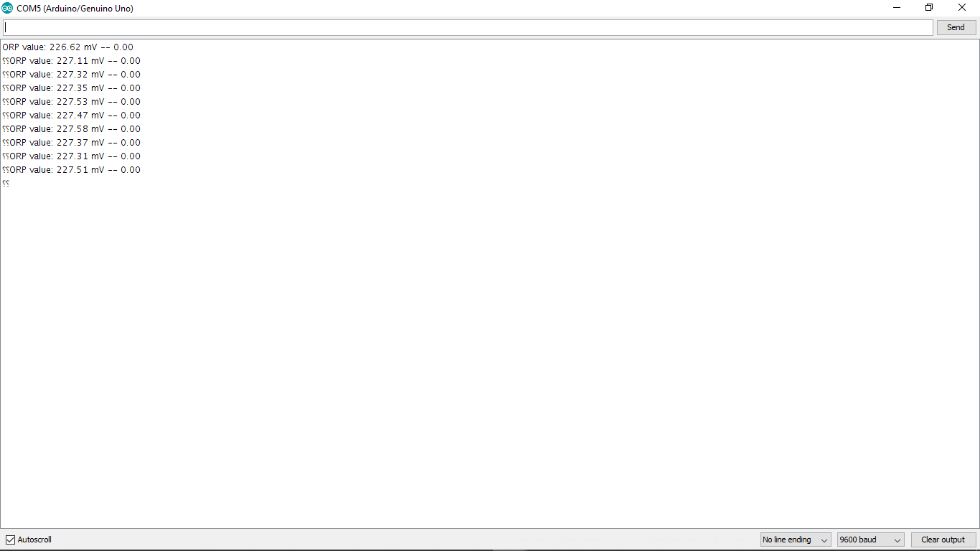Click the Send button
The height and width of the screenshot is (551, 980).
[956, 27]
